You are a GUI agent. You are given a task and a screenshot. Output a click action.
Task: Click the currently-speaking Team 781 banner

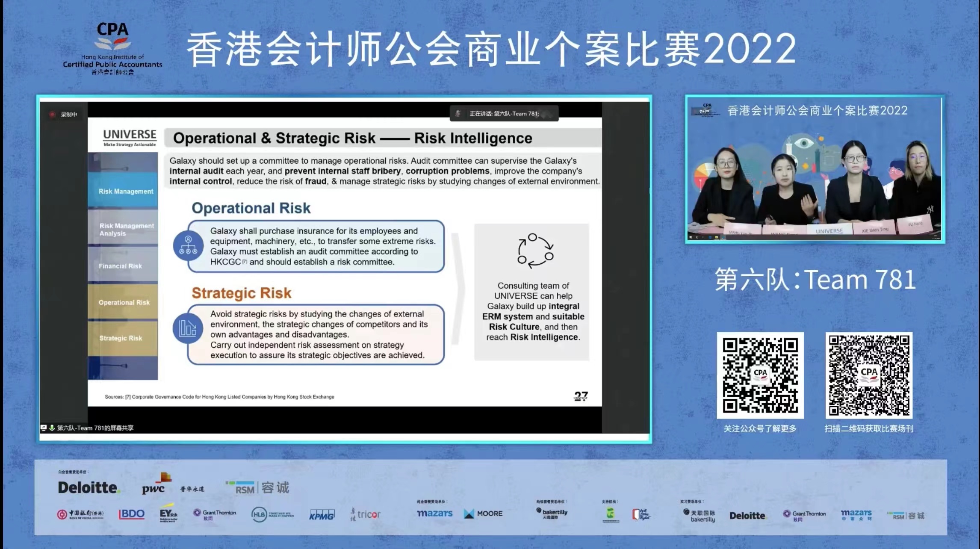pyautogui.click(x=505, y=113)
